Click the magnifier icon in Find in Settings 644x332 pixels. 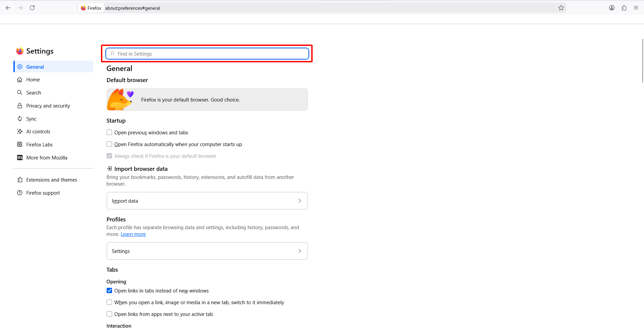point(112,54)
